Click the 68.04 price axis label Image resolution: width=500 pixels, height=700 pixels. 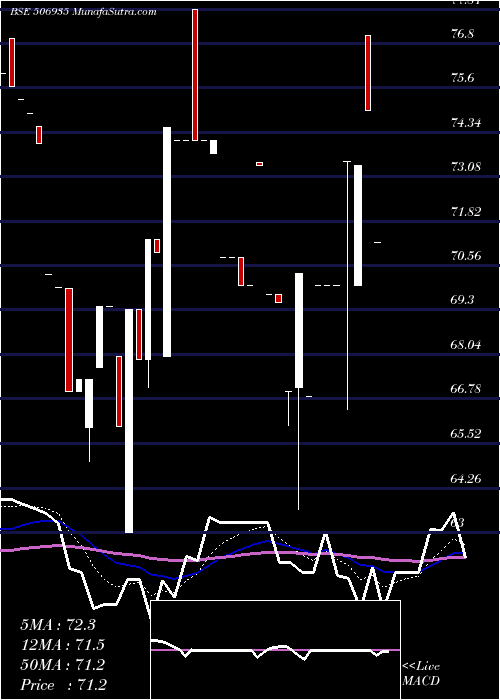click(x=467, y=345)
